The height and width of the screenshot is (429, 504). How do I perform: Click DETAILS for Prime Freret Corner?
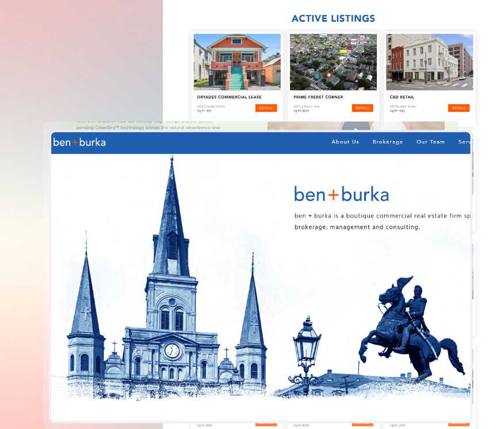coord(362,108)
